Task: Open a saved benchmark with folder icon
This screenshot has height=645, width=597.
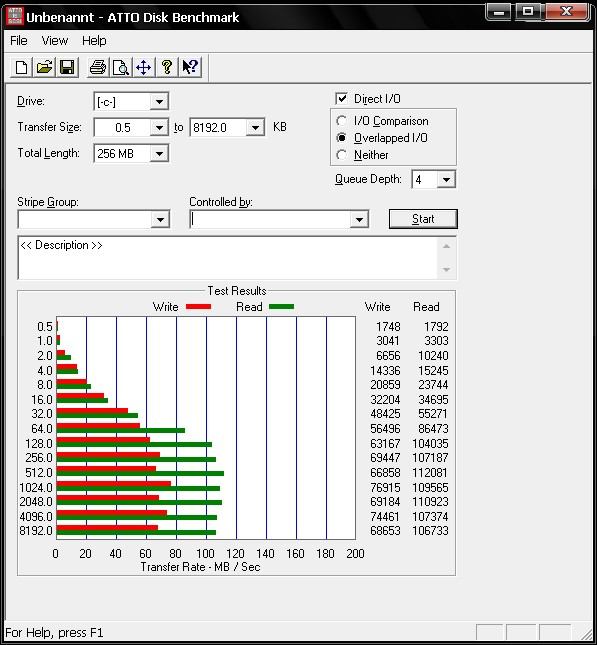Action: (x=44, y=67)
